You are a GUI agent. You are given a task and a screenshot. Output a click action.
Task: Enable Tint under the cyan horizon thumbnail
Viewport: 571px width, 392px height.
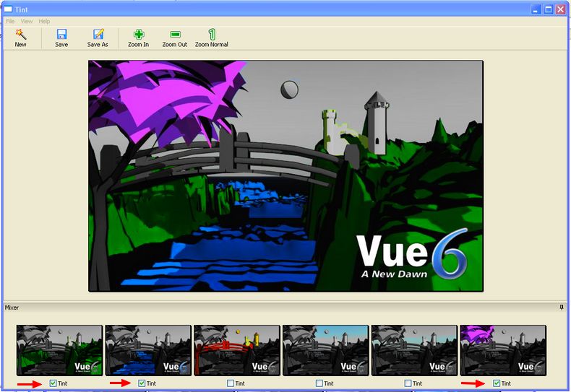[408, 383]
